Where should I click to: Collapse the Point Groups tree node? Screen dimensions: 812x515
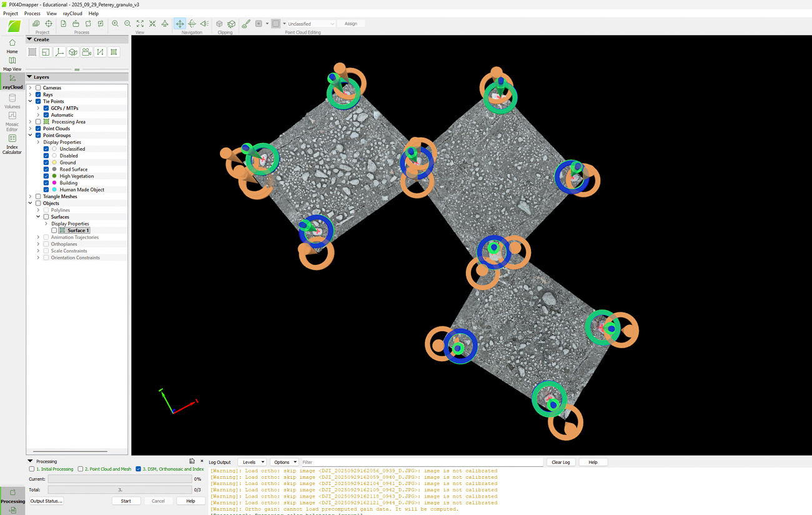pyautogui.click(x=30, y=136)
